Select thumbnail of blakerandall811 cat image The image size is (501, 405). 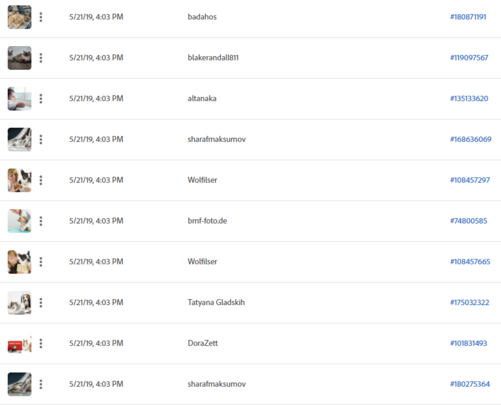point(20,58)
